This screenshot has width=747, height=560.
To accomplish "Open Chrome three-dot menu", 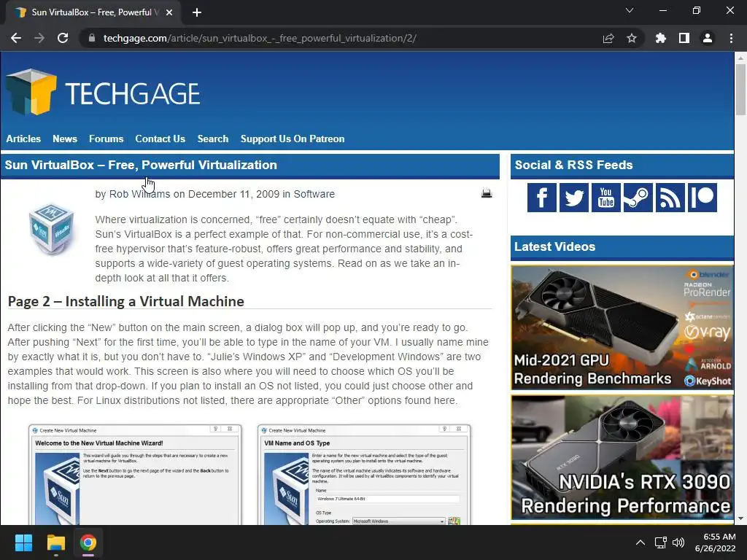I will pos(731,38).
